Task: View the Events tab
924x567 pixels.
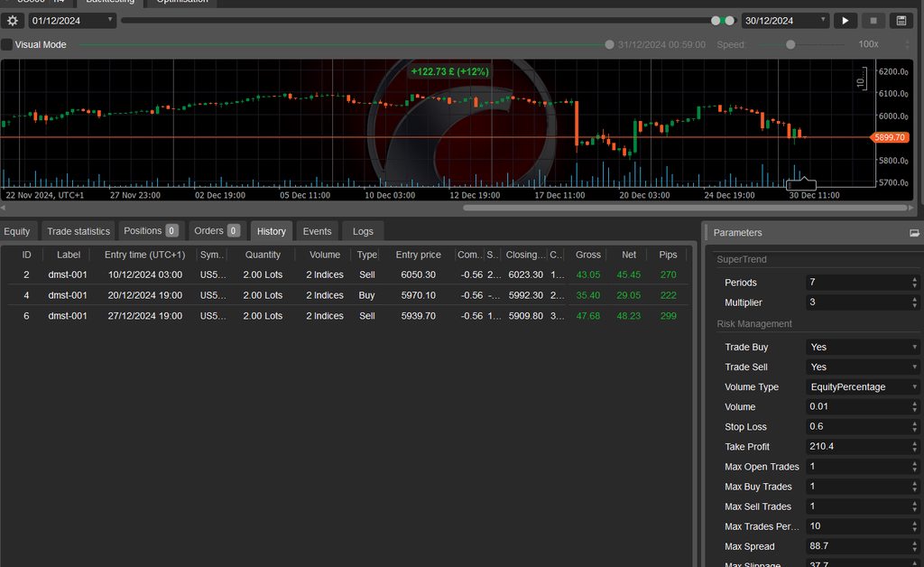Action: coord(317,231)
